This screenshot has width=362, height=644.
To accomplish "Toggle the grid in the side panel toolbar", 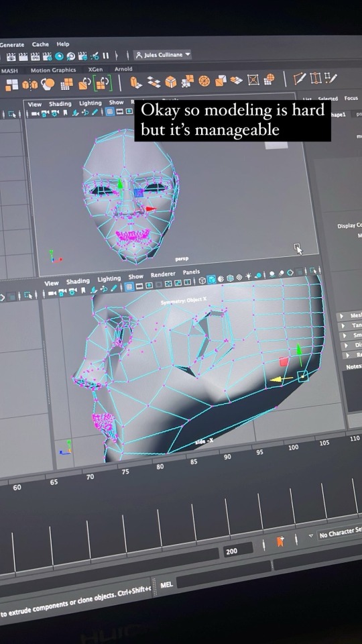I will [129, 286].
